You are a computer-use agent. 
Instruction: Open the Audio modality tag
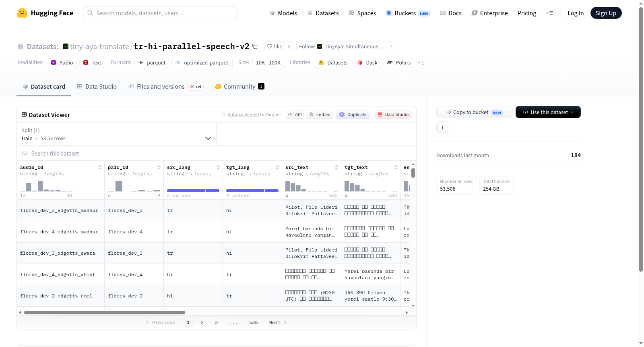[62, 62]
